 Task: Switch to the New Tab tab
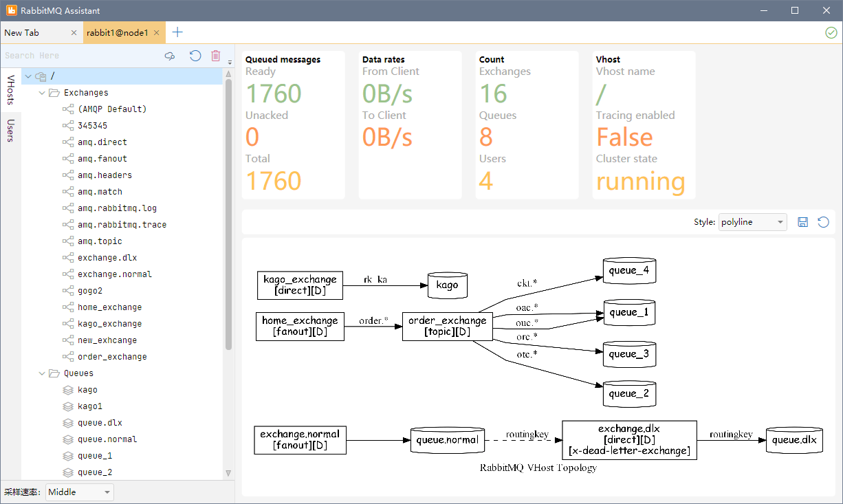(41, 32)
